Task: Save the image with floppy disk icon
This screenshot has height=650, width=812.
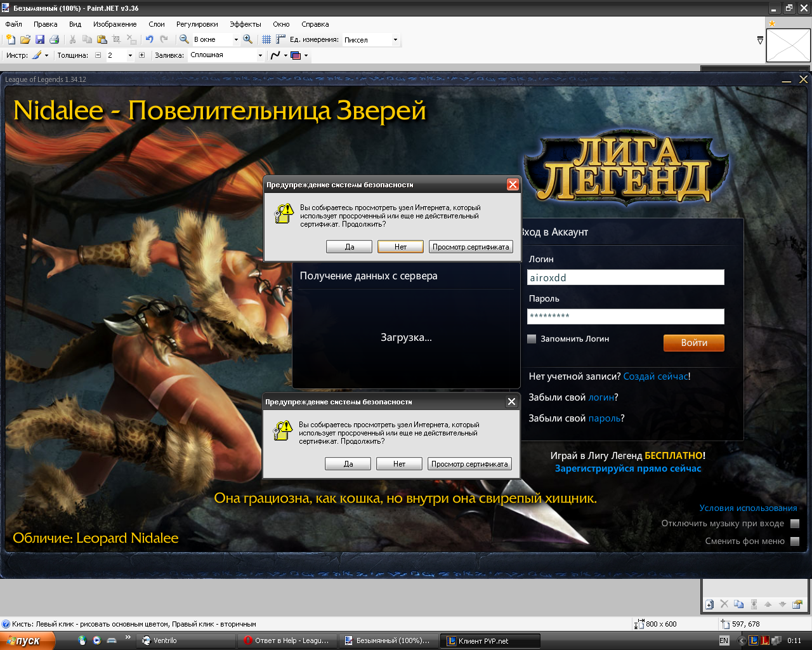Action: click(x=39, y=39)
